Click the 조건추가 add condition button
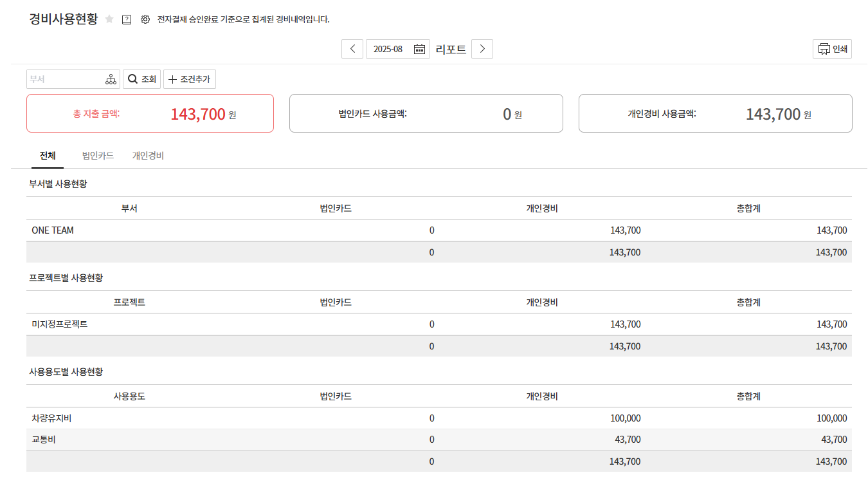This screenshot has width=868, height=484. [190, 79]
